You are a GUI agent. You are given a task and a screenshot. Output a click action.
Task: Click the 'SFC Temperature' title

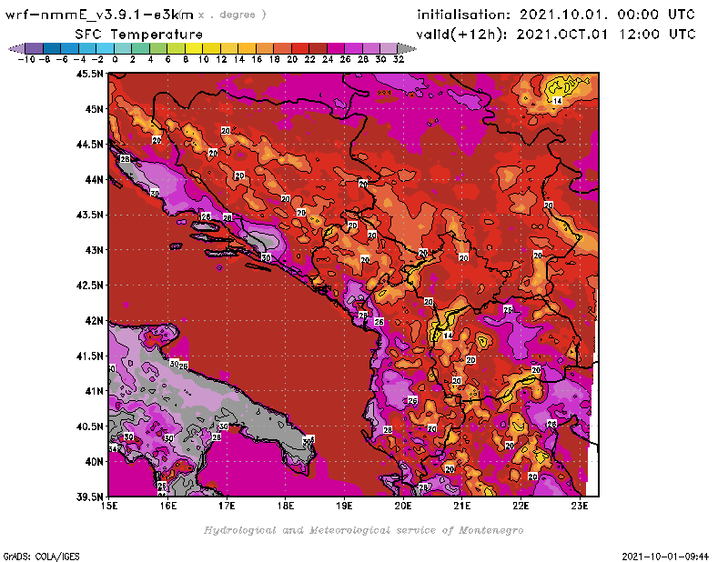139,35
